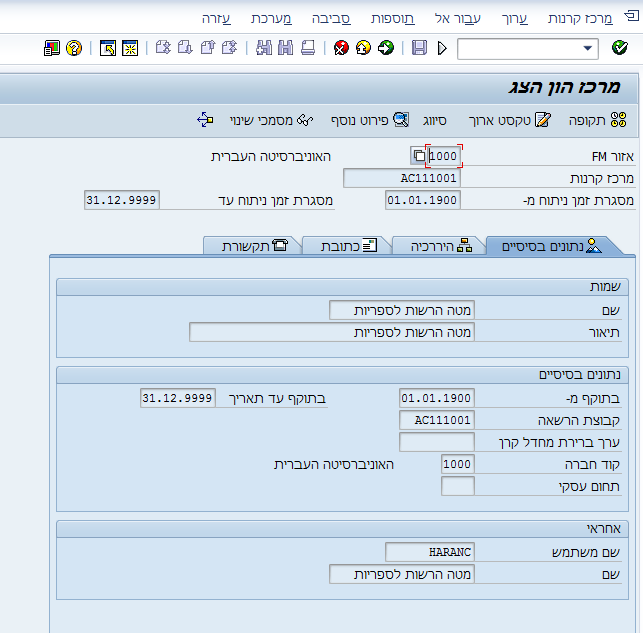Click the red Cancel icon
Viewport: 643px width, 633px height.
pyautogui.click(x=341, y=48)
